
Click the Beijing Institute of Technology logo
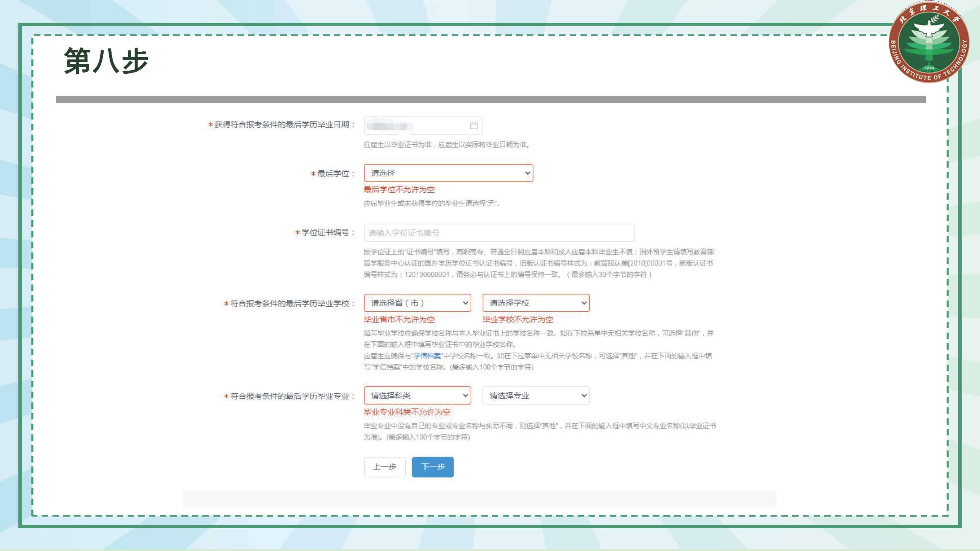point(929,42)
